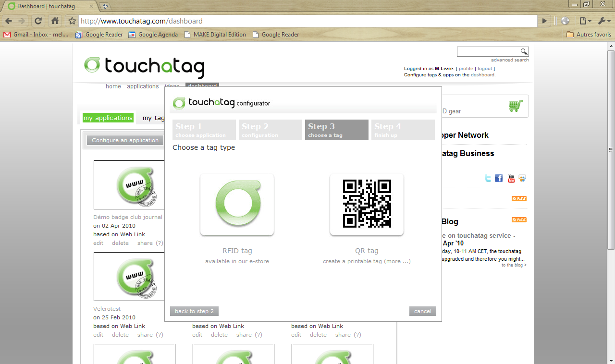Click the touchatag configurator logo in the dialog
Viewport: 615px width, 364px height.
(x=221, y=103)
